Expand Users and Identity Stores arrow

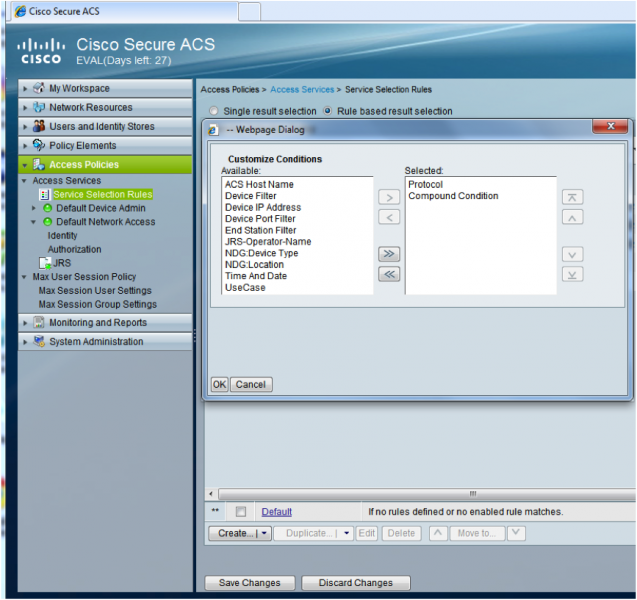click(x=25, y=126)
